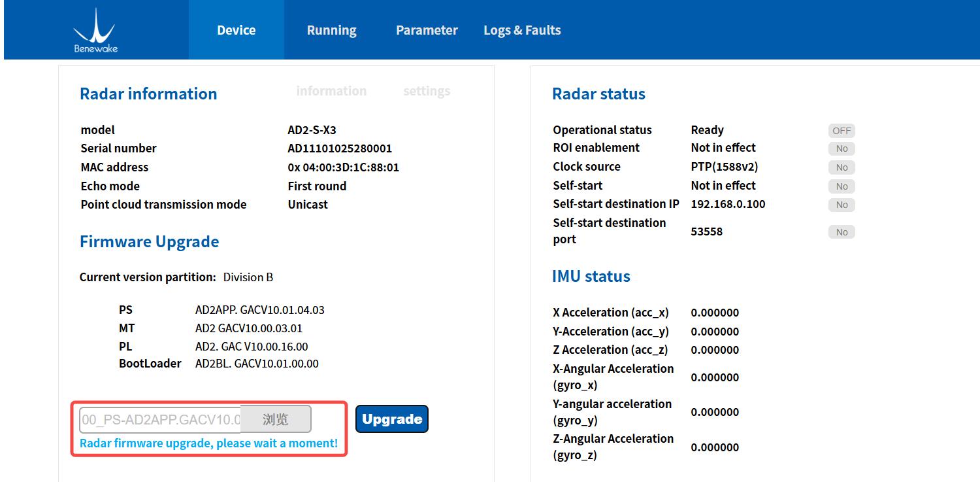Screen dimensions: 980x482
Task: Click the 浏览 browse button
Action: pyautogui.click(x=275, y=419)
